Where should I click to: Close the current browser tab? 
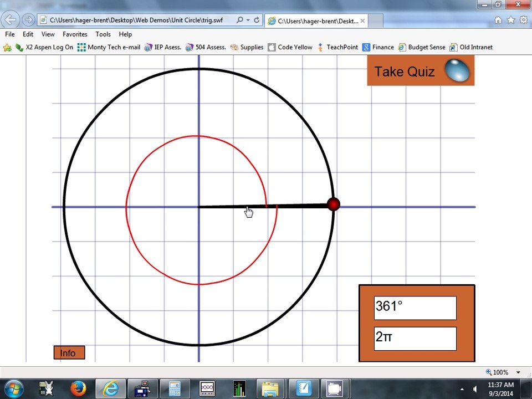coord(362,21)
